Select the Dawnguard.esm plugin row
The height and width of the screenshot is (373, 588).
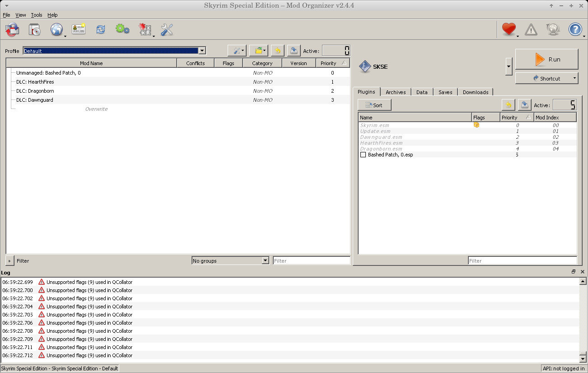[x=467, y=137]
